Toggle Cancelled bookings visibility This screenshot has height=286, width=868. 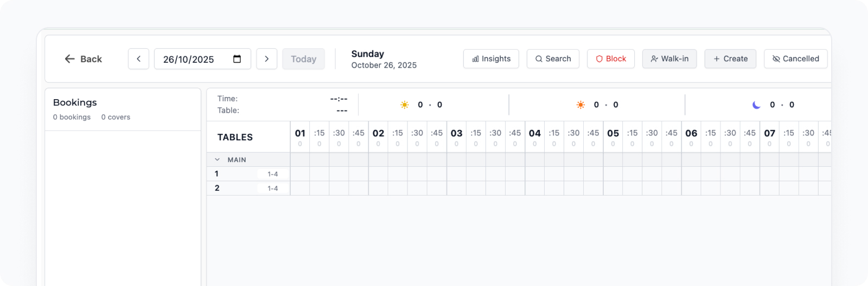pos(795,59)
